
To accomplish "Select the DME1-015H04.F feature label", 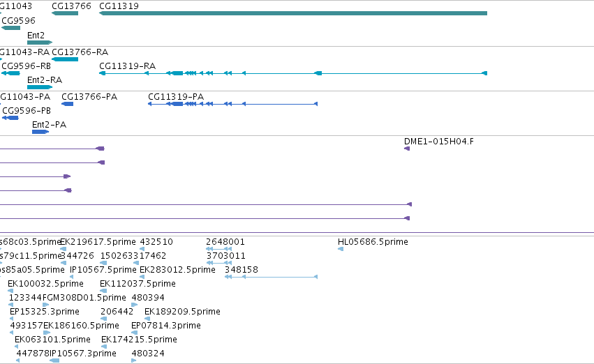I will (x=438, y=141).
